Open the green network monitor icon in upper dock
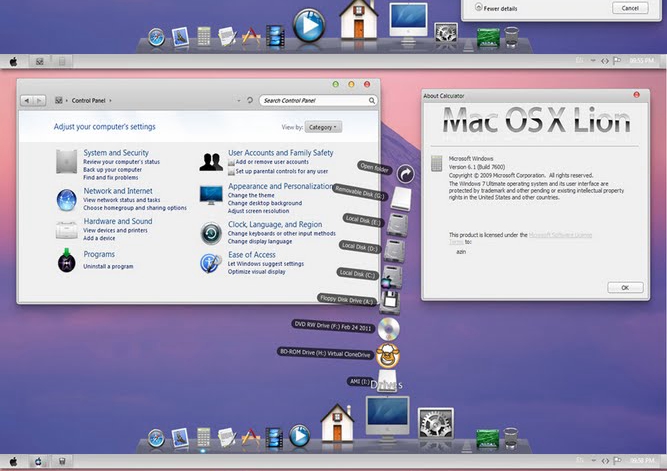667x471 pixels. (488, 37)
